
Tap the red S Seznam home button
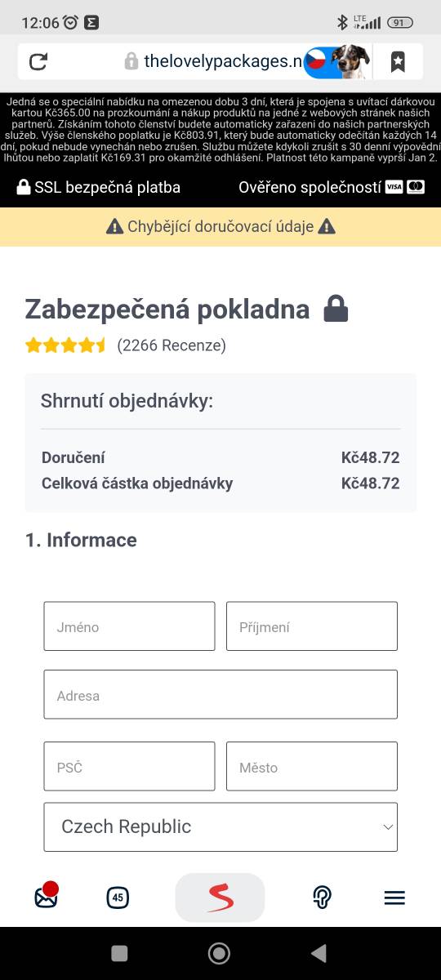pos(220,898)
